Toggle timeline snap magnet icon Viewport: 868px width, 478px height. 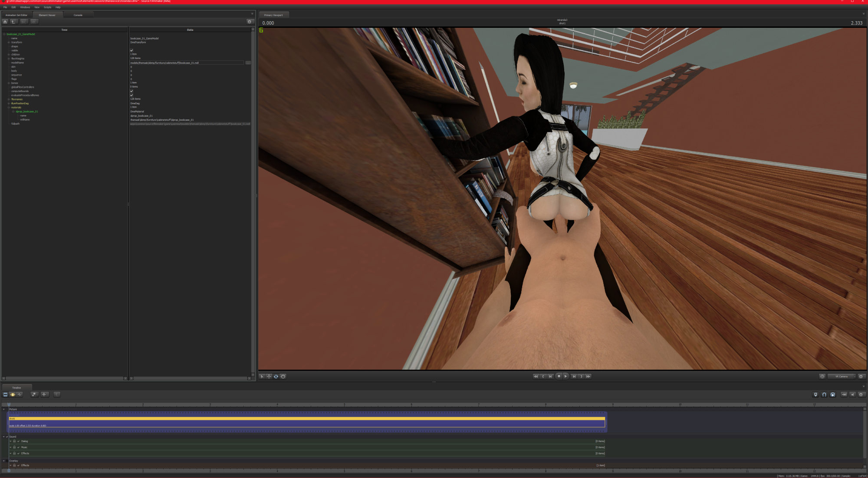[x=824, y=395]
